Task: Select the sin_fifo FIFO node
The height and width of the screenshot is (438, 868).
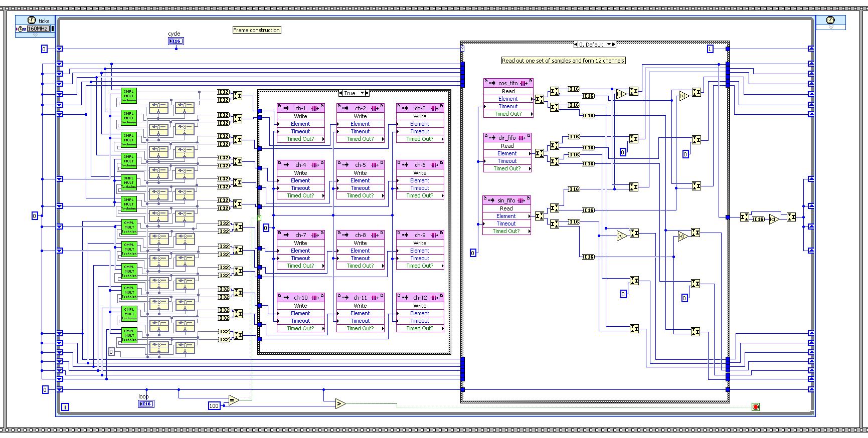Action: tap(506, 200)
